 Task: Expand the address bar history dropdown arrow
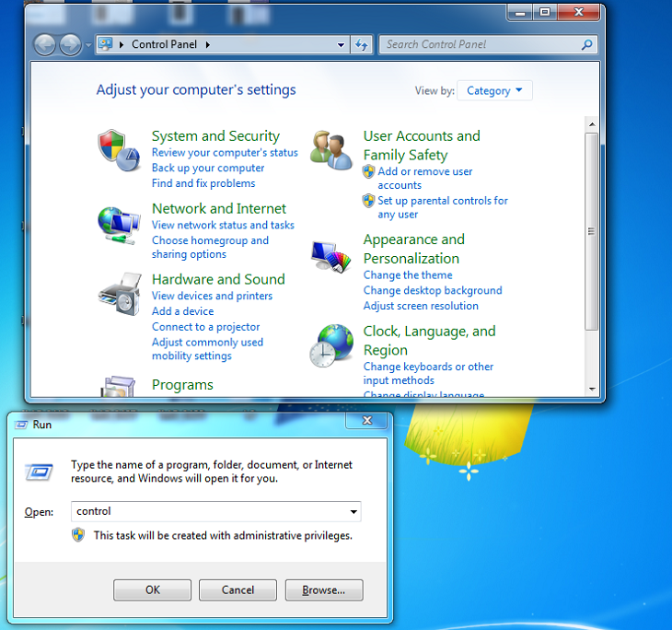tap(341, 44)
